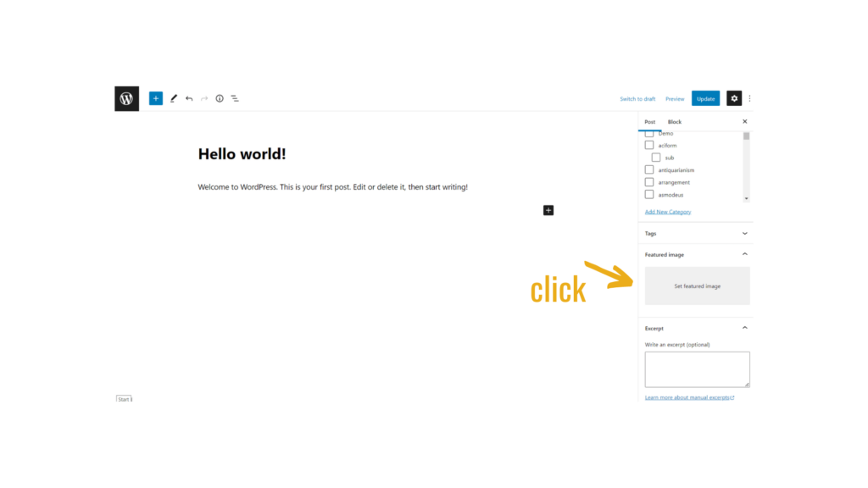Check the antiquarianism category checkbox
Image resolution: width=868 pixels, height=488 pixels.
coord(649,169)
